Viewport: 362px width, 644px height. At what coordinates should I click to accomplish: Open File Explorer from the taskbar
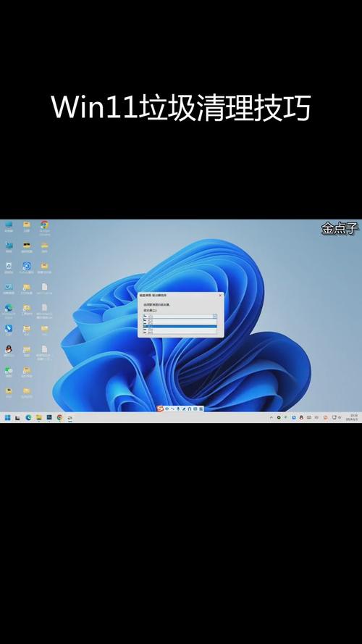click(39, 418)
